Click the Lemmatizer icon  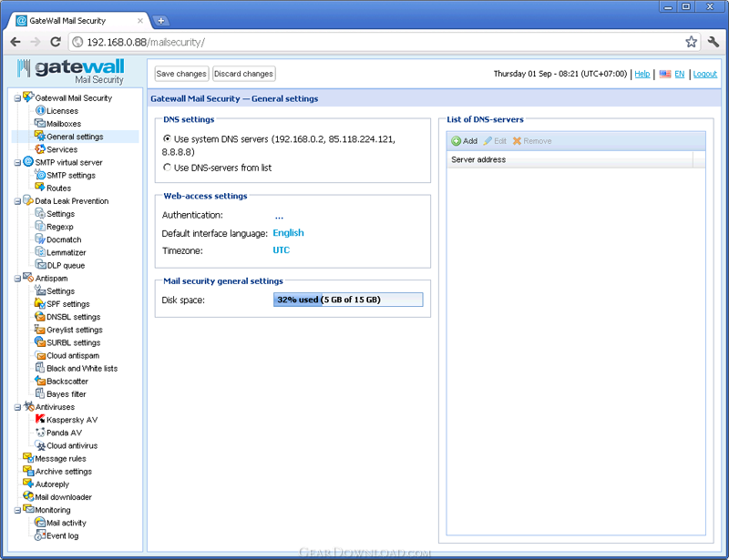[40, 252]
